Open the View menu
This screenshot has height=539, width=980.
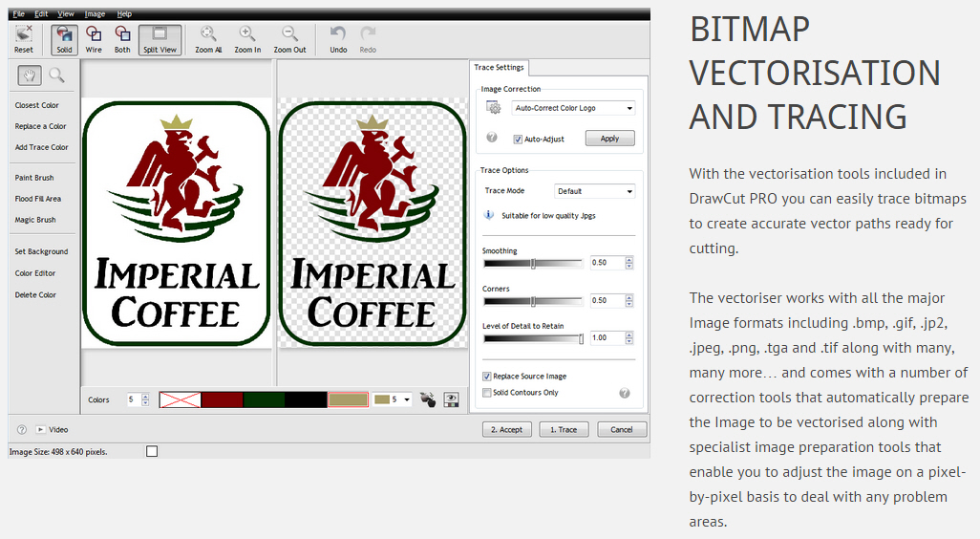click(66, 13)
